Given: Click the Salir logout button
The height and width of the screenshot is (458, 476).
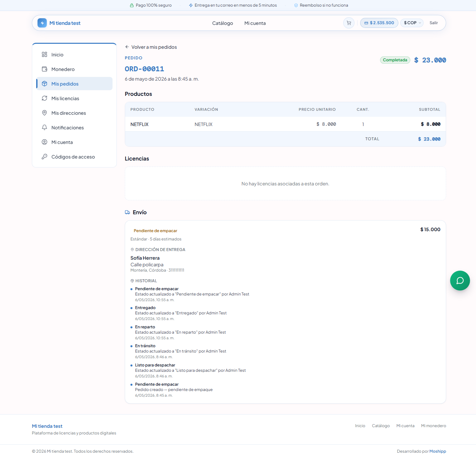Looking at the screenshot, I should click(x=434, y=23).
